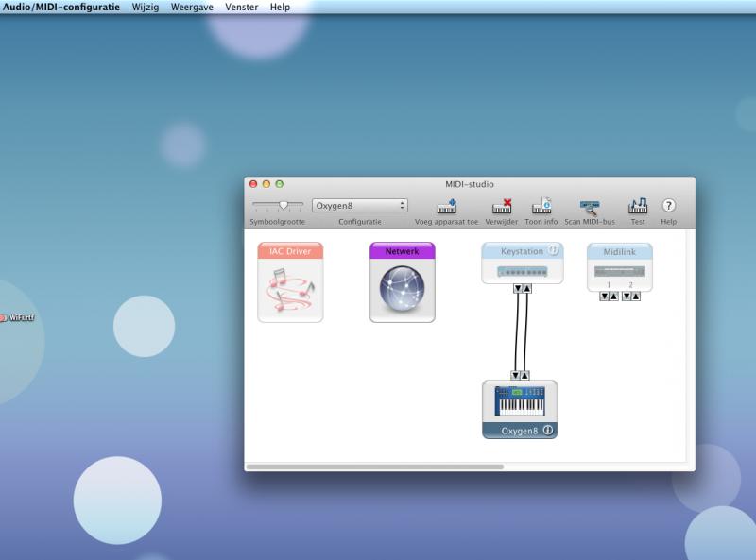This screenshot has height=560, width=756.
Task: Minimize the MIDI-studio window
Action: [266, 184]
